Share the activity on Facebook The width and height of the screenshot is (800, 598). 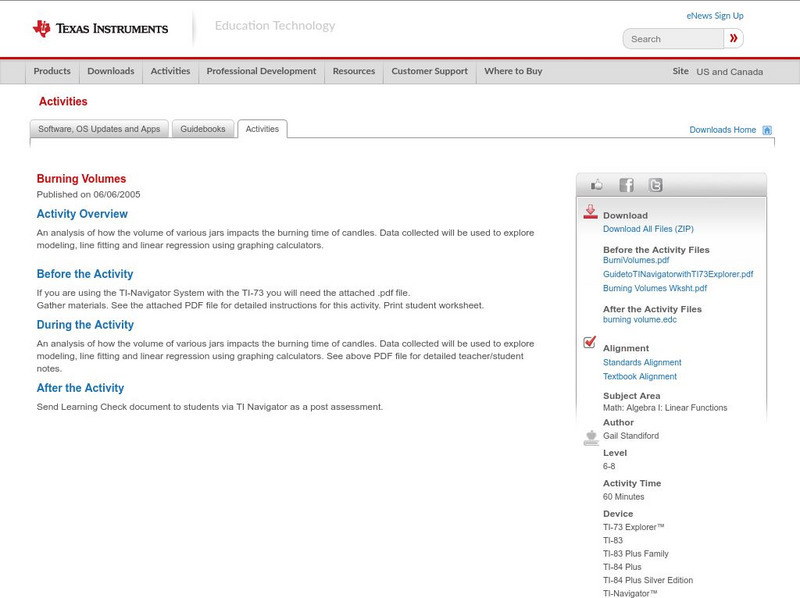626,185
